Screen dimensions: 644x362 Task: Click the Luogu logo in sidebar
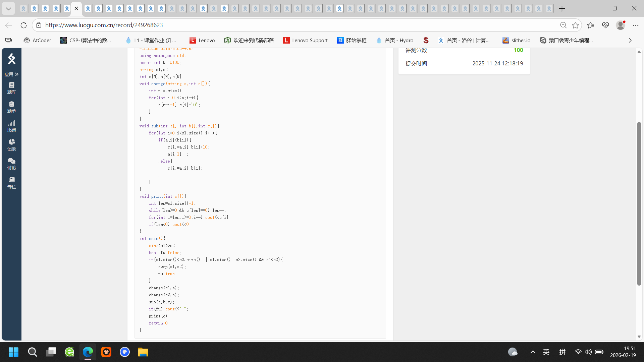tap(11, 59)
